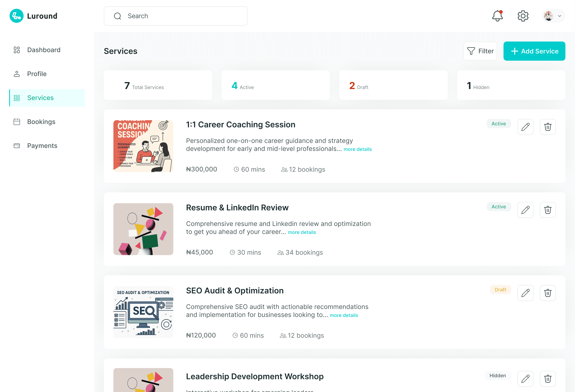Screen dimensions: 575x392
Task: Delete the Resume & LinkedIn Review service
Action: tap(547, 210)
